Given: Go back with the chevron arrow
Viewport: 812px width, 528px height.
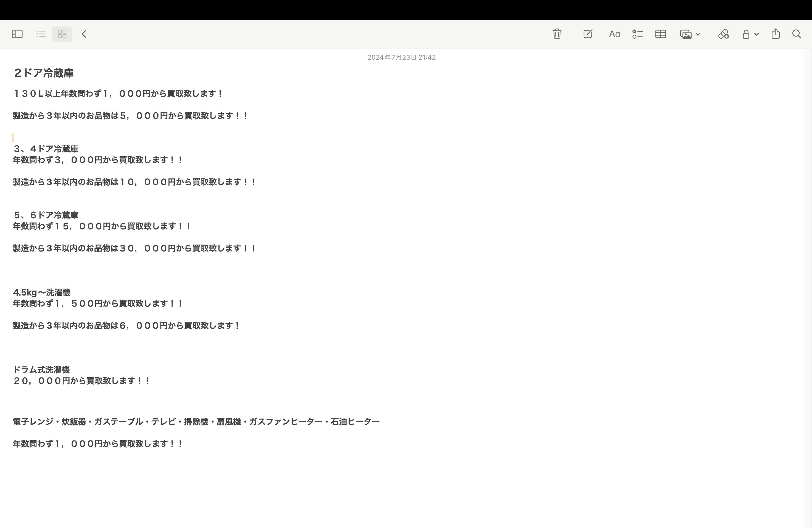Looking at the screenshot, I should (x=84, y=34).
